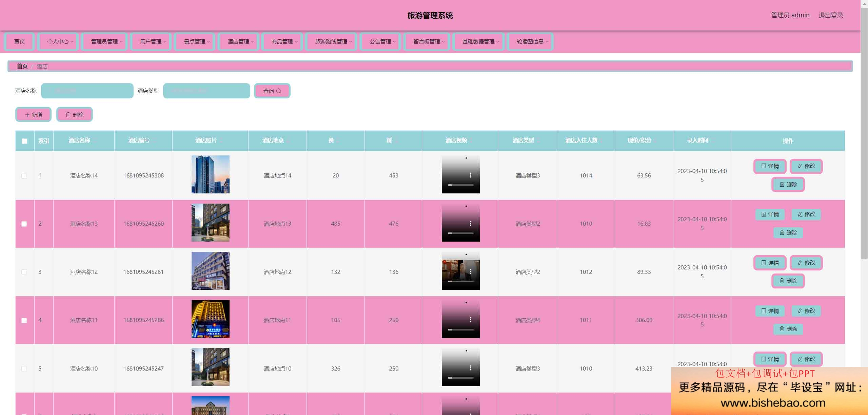Open 基础数据管理 nav menu
The height and width of the screenshot is (415, 868).
479,41
